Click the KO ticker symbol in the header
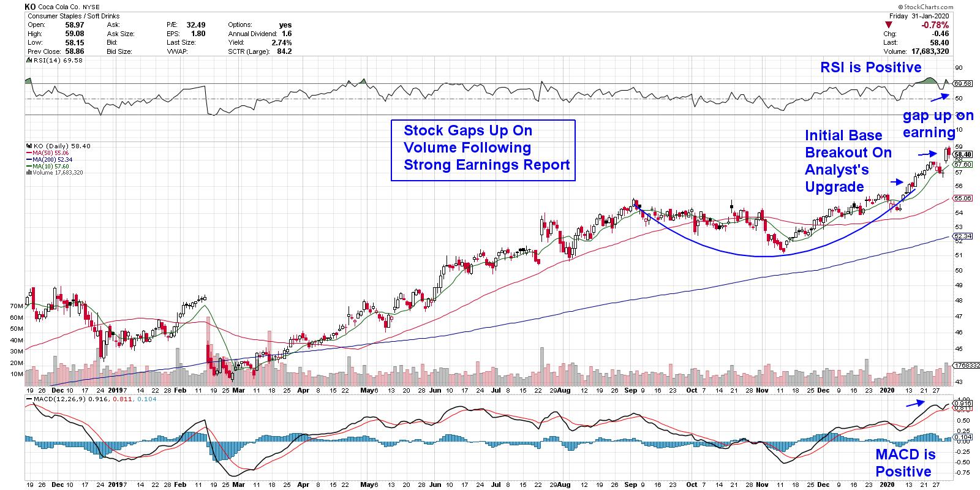 point(31,7)
